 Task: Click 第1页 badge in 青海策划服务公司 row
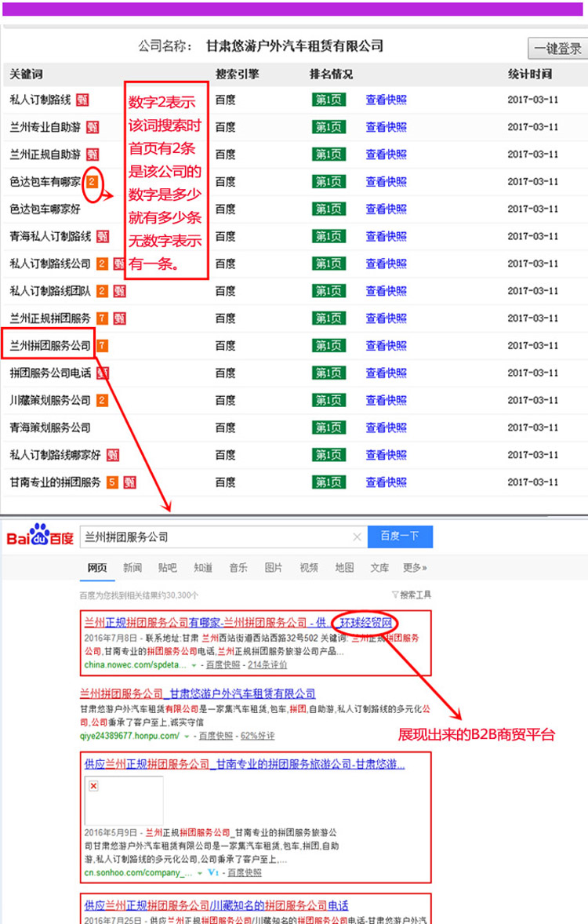[328, 427]
